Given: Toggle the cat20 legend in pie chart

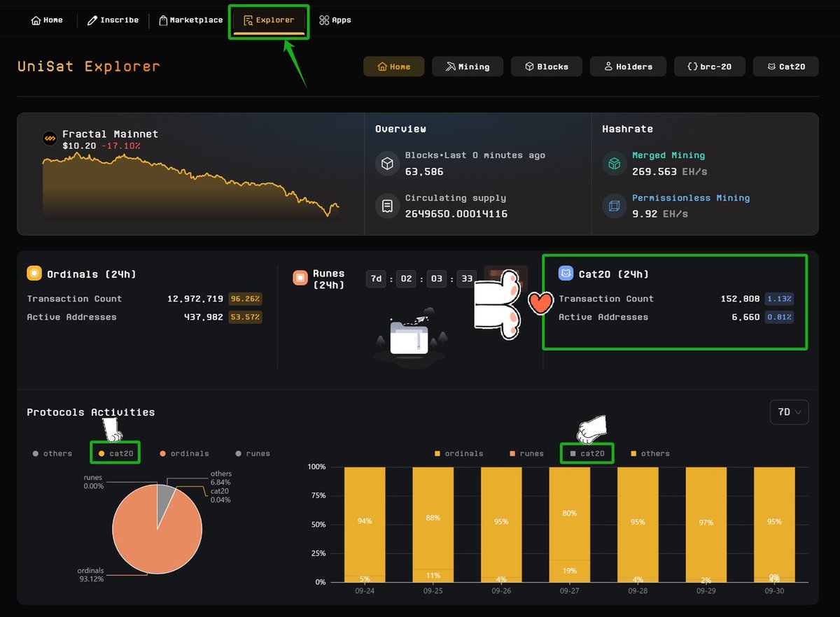Looking at the screenshot, I should point(116,453).
